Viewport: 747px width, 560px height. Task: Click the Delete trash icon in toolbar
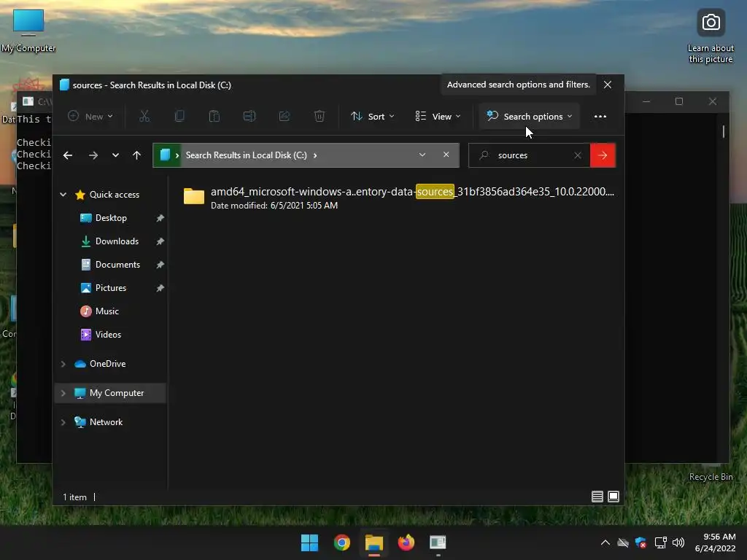pos(320,116)
